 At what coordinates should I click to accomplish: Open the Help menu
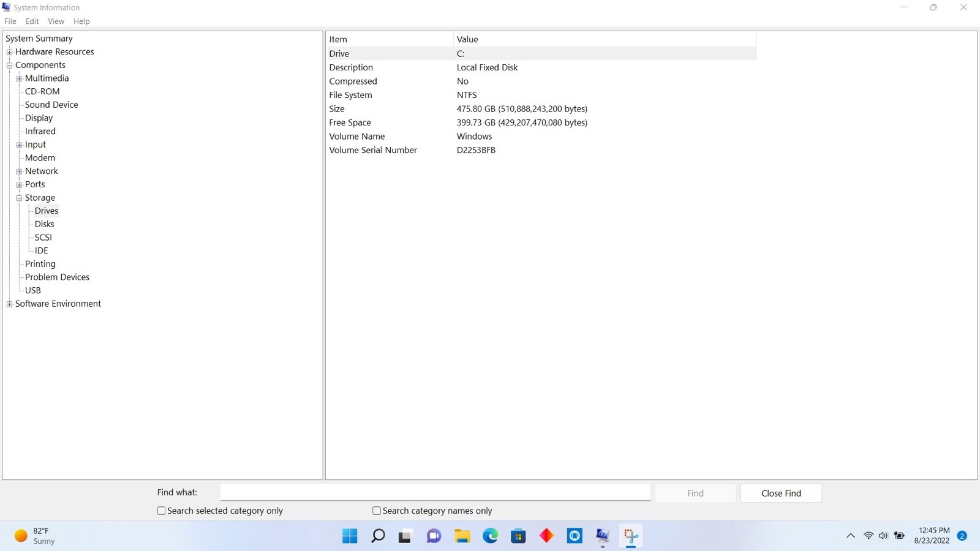point(81,21)
